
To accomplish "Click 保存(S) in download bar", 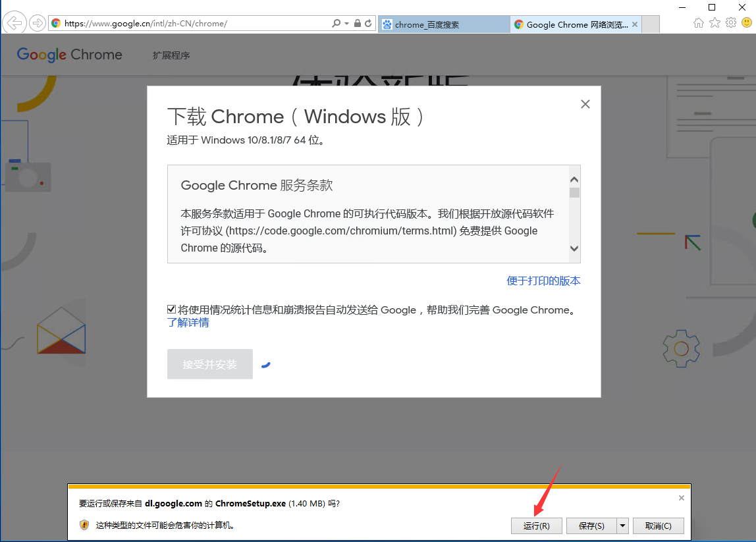I will point(591,526).
